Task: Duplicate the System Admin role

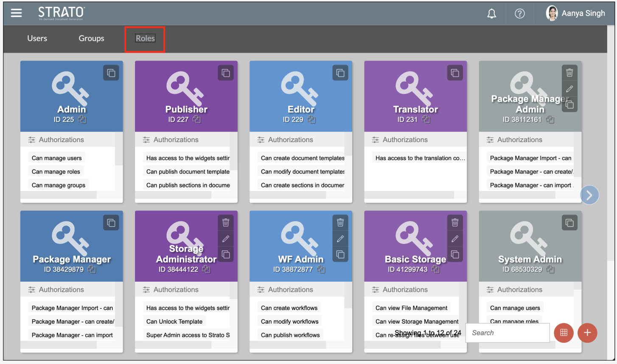Action: pyautogui.click(x=569, y=223)
